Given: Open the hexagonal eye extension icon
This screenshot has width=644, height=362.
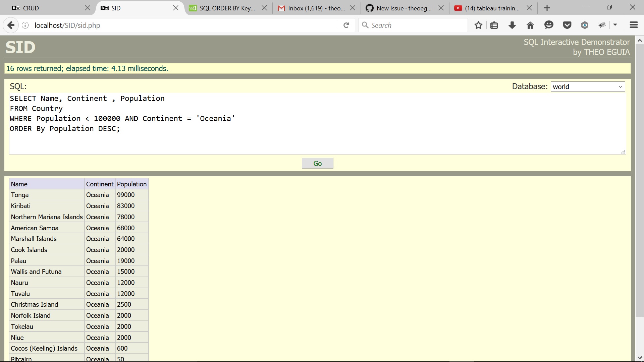Looking at the screenshot, I should tap(585, 25).
